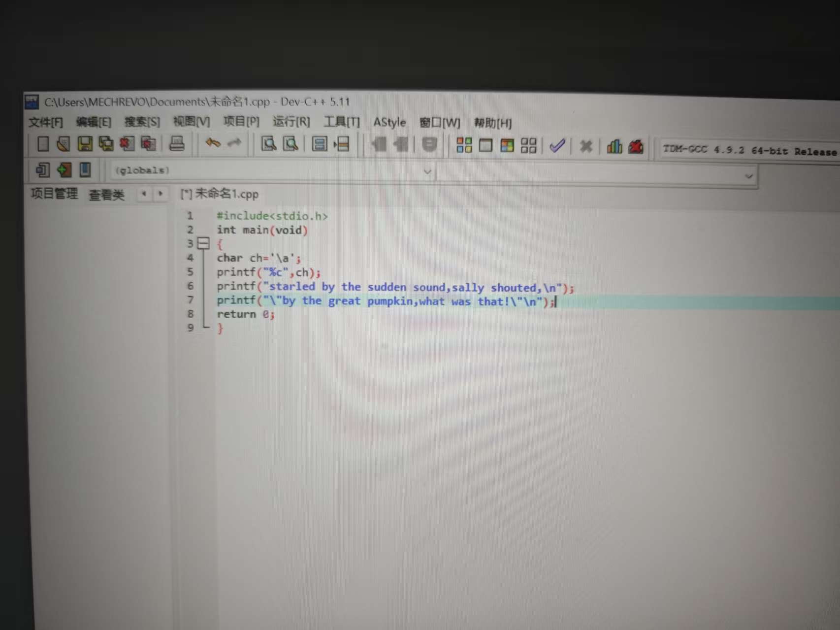Screen dimensions: 840x630
Task: Open the 视图[V] menu
Action: click(x=192, y=121)
